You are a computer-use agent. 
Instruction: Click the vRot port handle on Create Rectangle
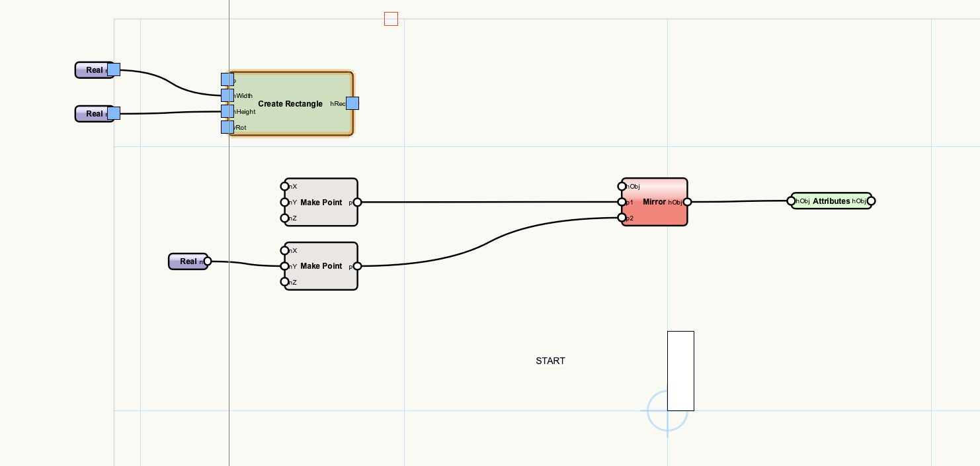(x=227, y=127)
